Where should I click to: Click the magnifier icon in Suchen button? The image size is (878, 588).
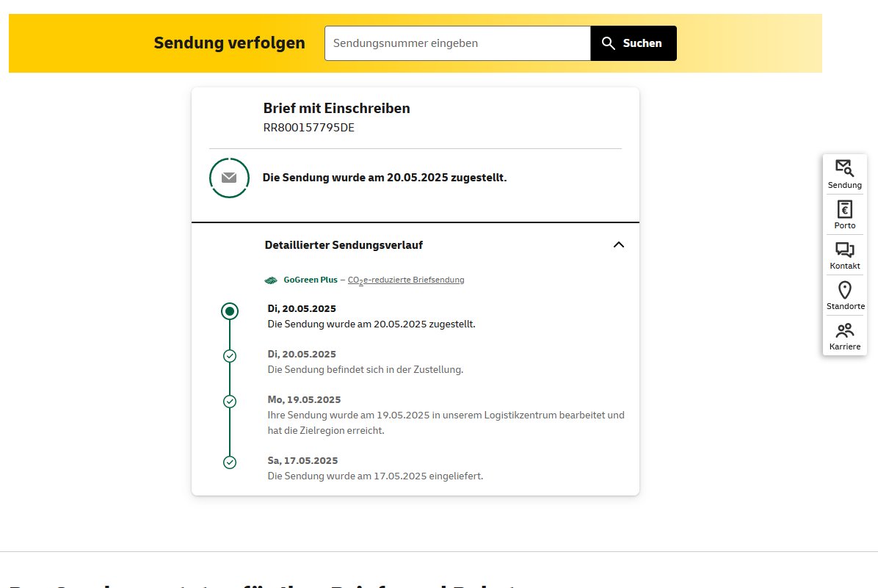pos(608,43)
